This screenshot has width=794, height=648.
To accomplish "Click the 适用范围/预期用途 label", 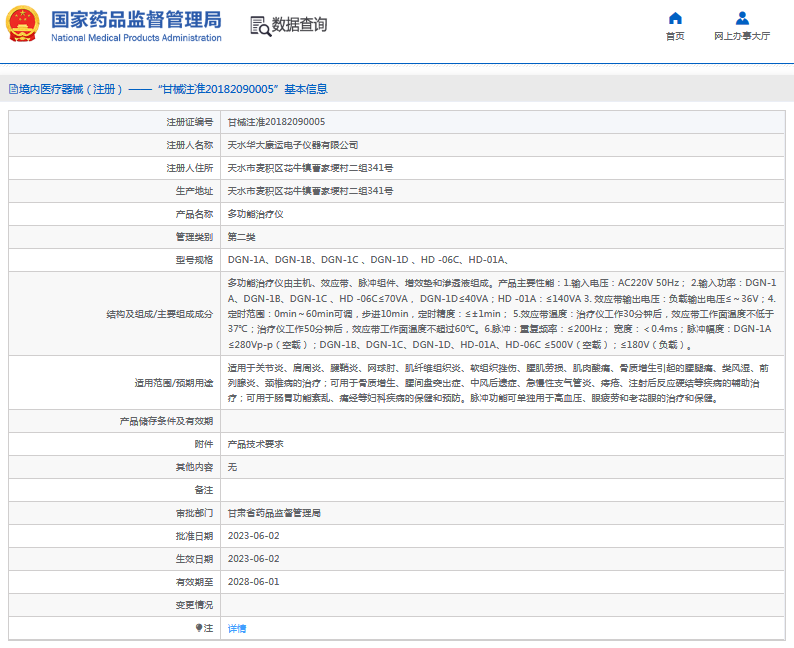I will [x=174, y=383].
